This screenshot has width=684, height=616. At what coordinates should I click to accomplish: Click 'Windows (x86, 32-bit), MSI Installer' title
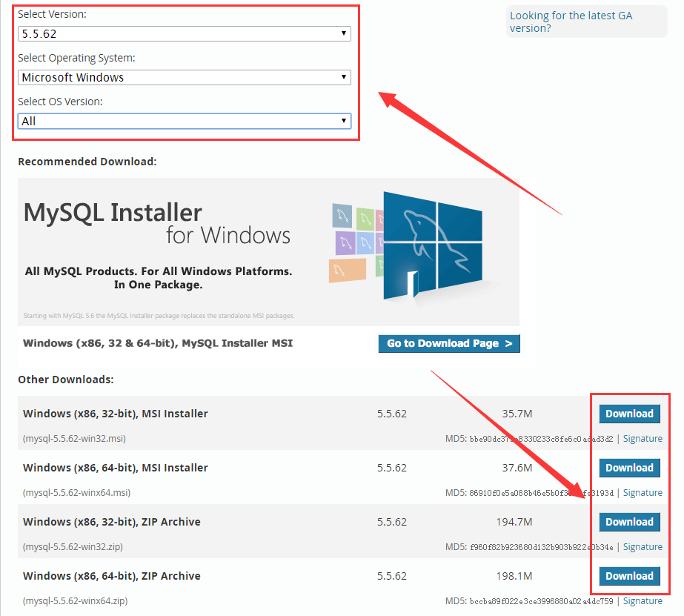[115, 414]
